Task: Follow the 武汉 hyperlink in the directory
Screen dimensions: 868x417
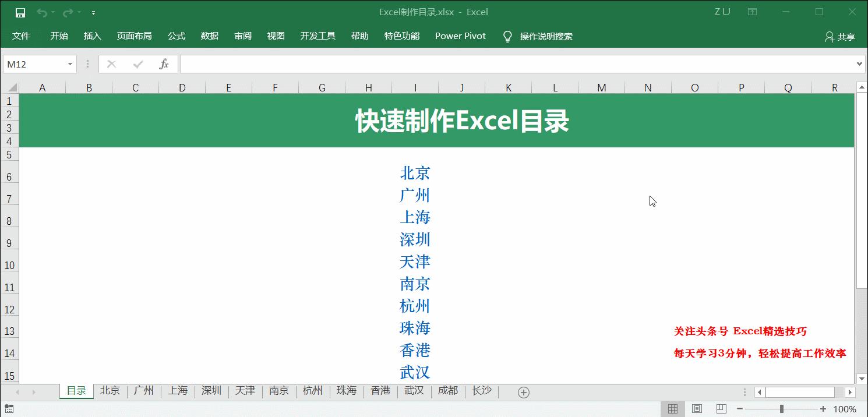Action: pyautogui.click(x=415, y=373)
